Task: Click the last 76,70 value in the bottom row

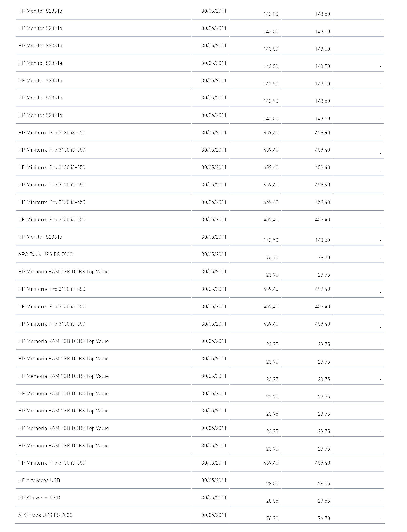Action: click(324, 518)
